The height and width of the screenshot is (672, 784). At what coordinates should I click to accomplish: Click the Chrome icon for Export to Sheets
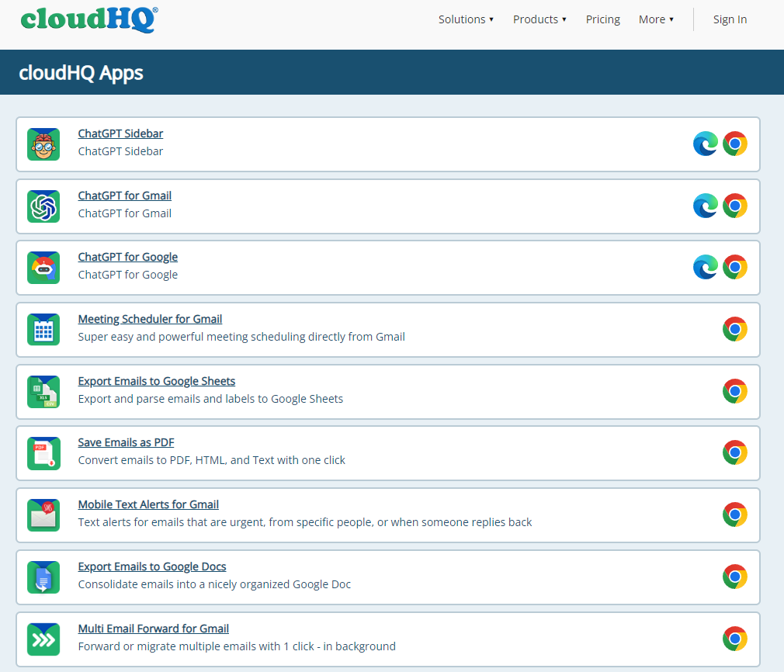coord(734,391)
